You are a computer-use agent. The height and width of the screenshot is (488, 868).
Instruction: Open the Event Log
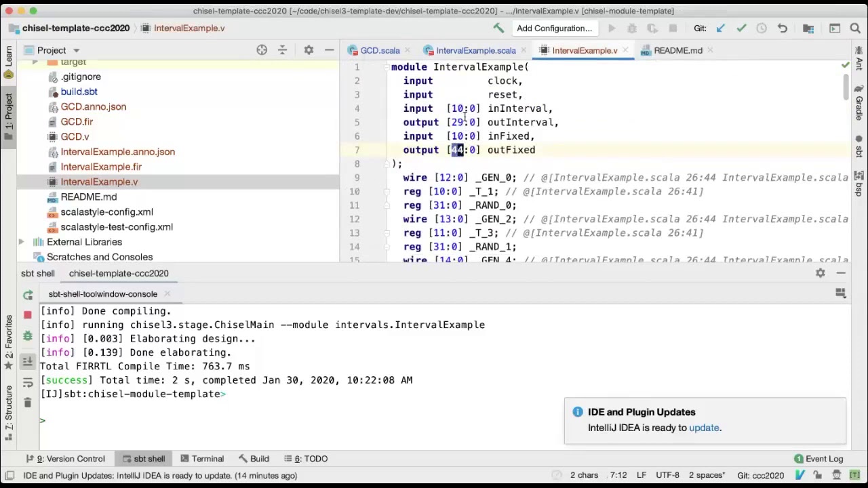pyautogui.click(x=818, y=459)
